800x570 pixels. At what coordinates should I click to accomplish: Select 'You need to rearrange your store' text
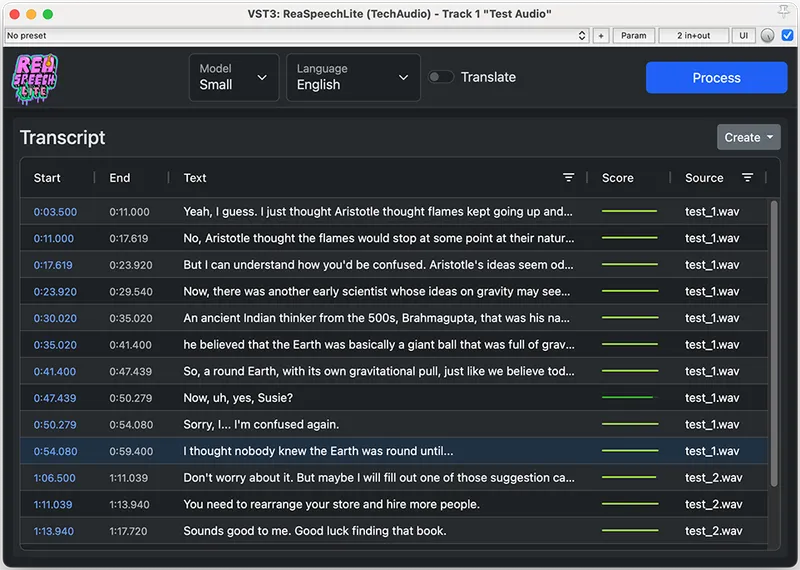click(332, 504)
